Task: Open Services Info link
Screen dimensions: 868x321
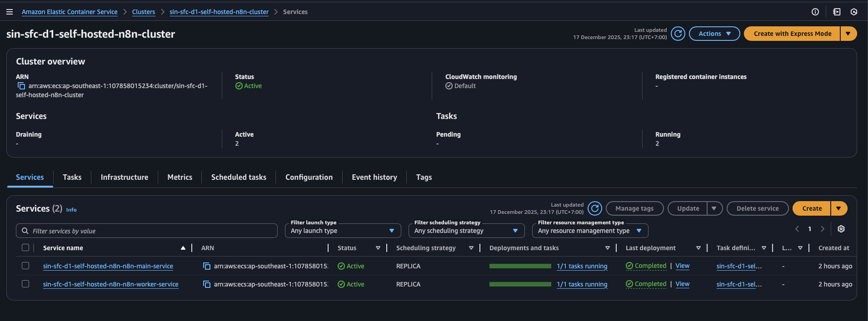Action: coord(71,210)
